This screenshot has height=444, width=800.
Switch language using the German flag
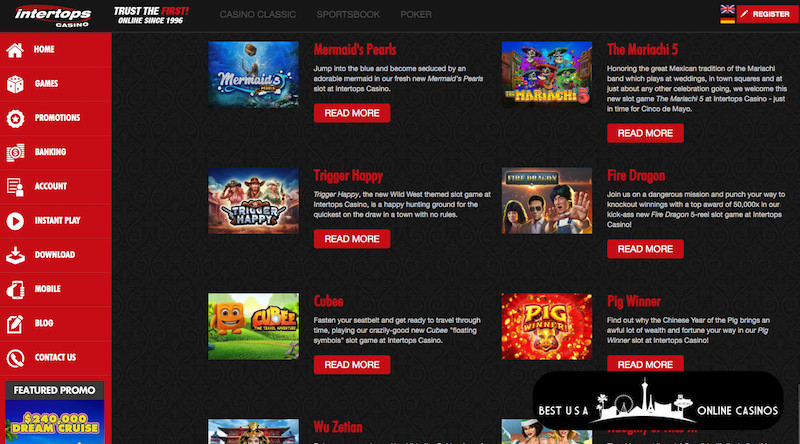point(728,19)
